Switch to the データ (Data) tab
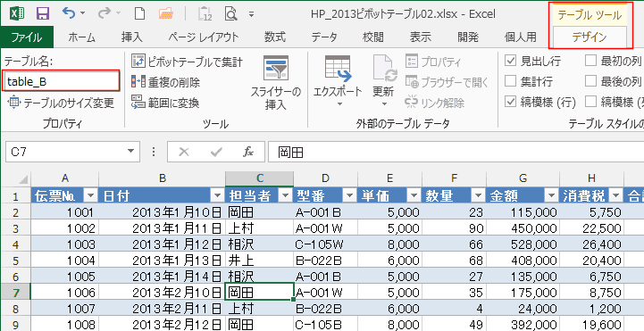The height and width of the screenshot is (331, 644). pyautogui.click(x=324, y=37)
